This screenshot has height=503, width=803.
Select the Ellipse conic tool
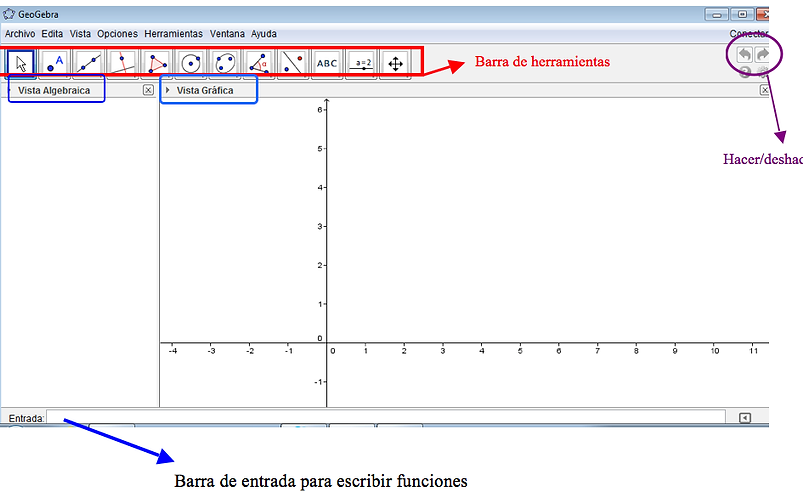coord(225,64)
